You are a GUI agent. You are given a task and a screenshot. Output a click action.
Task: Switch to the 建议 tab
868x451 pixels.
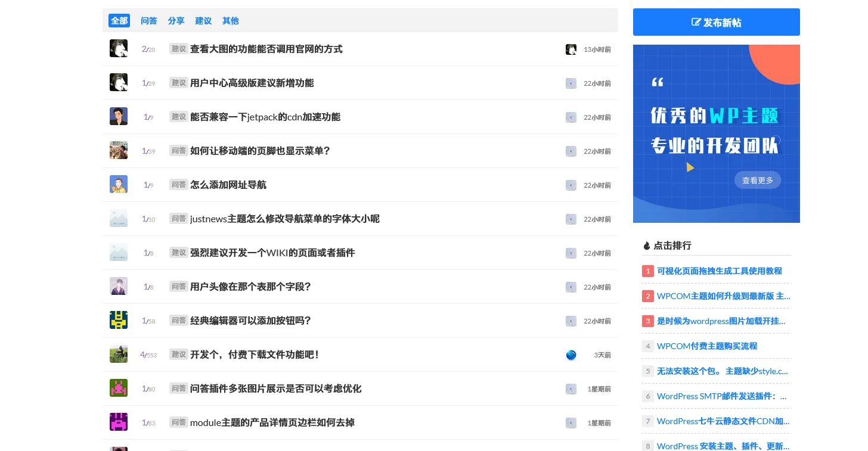point(203,20)
